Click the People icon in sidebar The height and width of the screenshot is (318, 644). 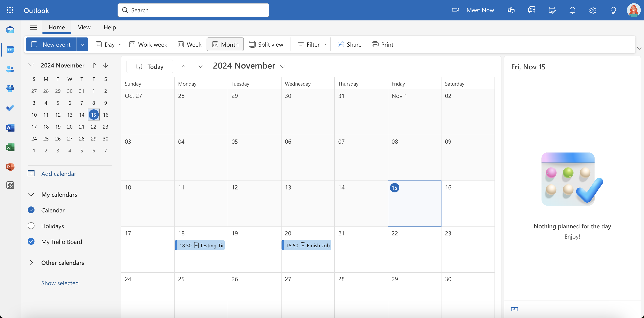pyautogui.click(x=10, y=69)
